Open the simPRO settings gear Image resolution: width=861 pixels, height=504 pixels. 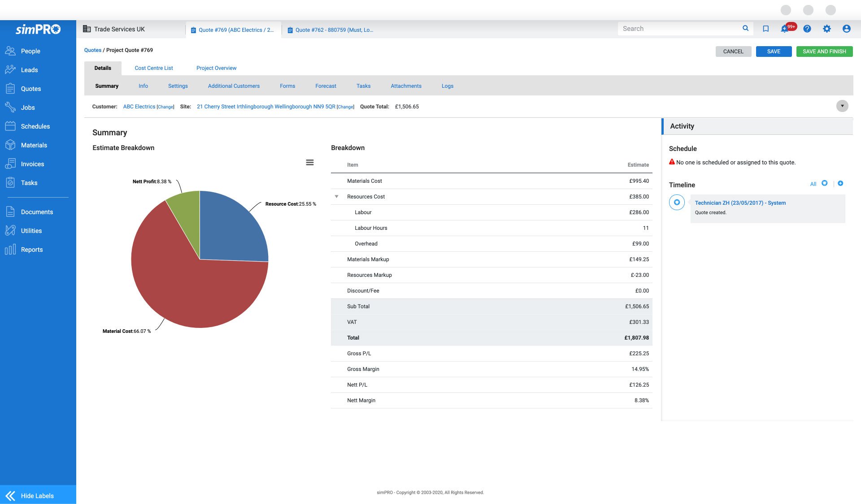tap(827, 28)
